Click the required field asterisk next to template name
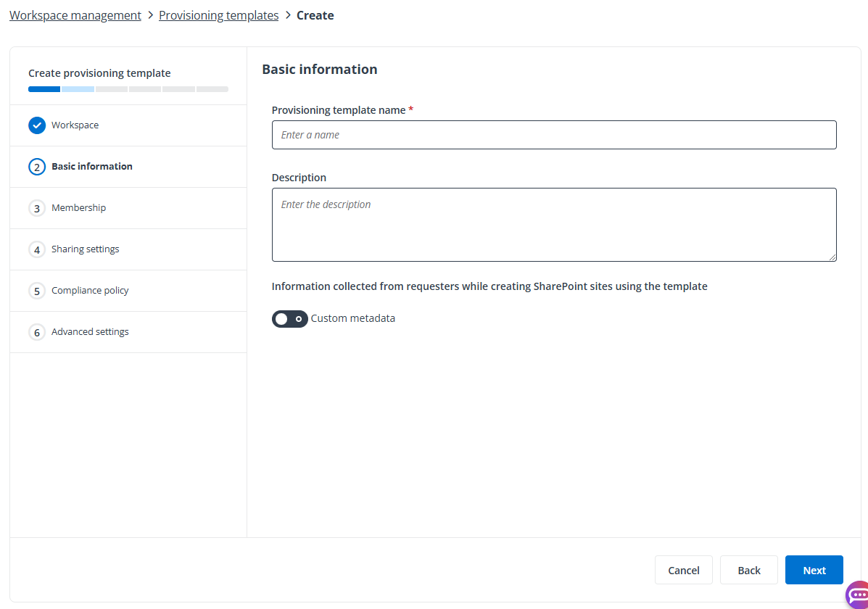Viewport: 868px width, 609px height. tap(410, 109)
